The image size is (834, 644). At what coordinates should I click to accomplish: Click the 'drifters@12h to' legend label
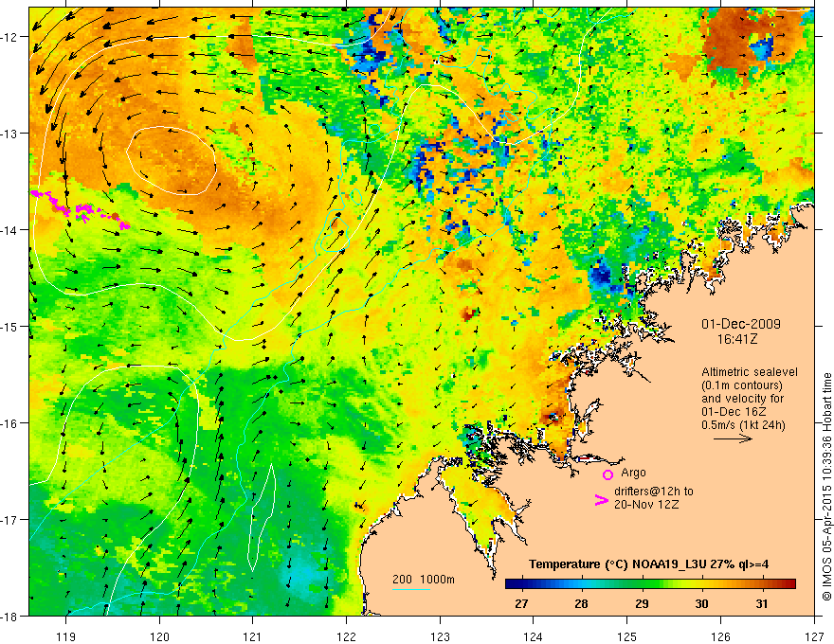pyautogui.click(x=654, y=492)
